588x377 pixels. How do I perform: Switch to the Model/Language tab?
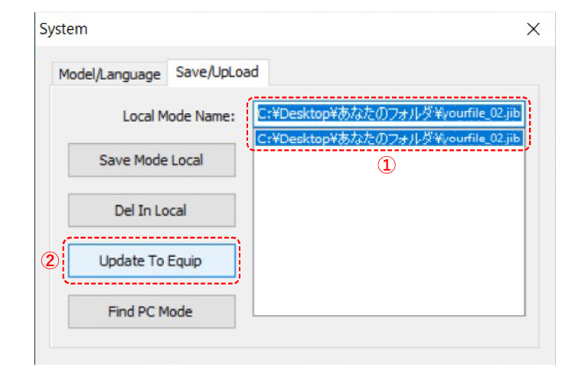pyautogui.click(x=109, y=74)
